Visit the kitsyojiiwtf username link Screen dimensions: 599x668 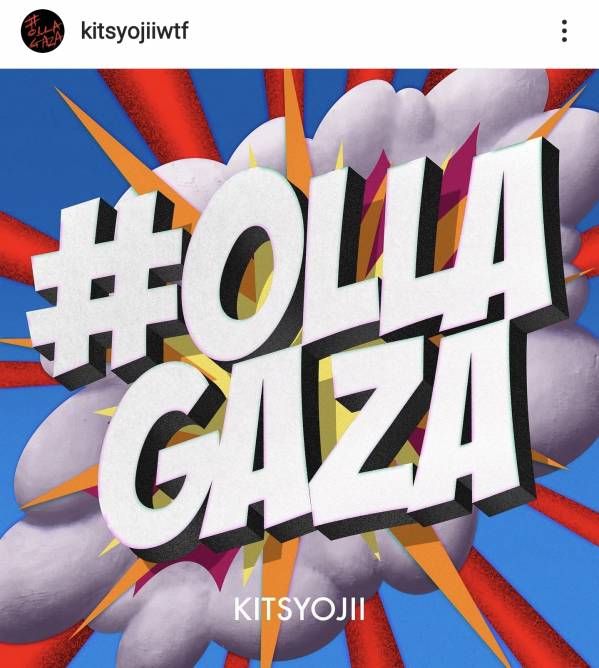tap(134, 31)
